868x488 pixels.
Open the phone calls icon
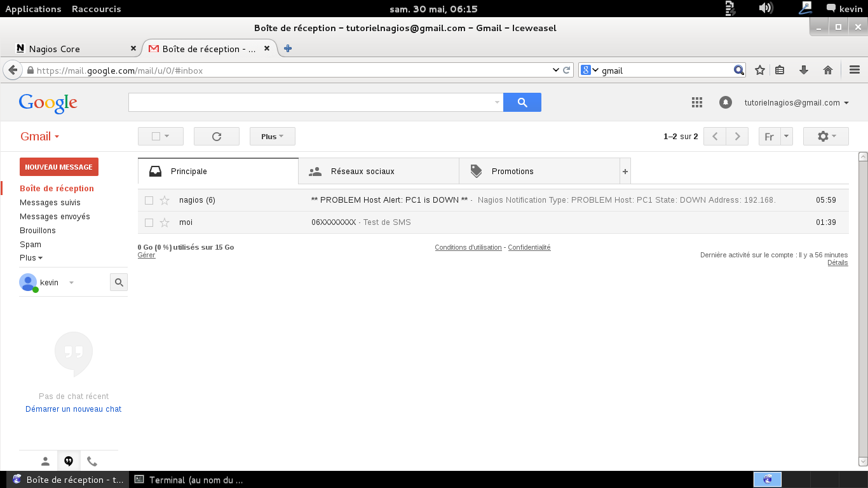pyautogui.click(x=92, y=461)
